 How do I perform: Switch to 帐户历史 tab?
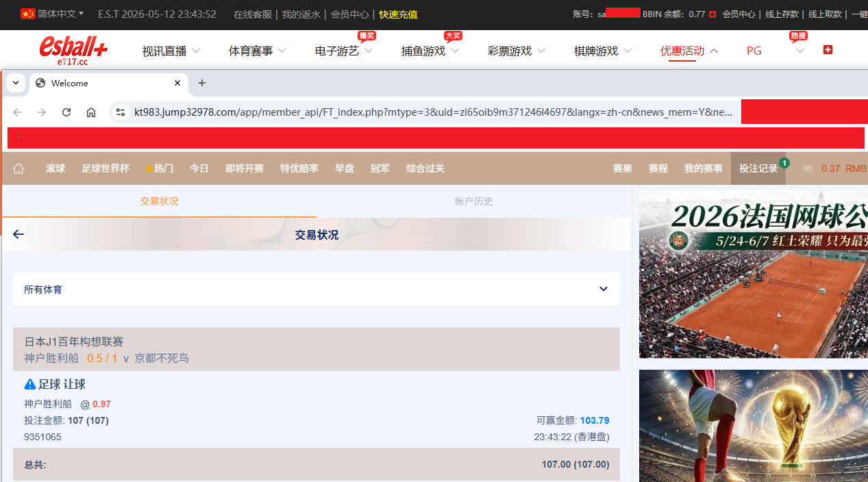(474, 201)
